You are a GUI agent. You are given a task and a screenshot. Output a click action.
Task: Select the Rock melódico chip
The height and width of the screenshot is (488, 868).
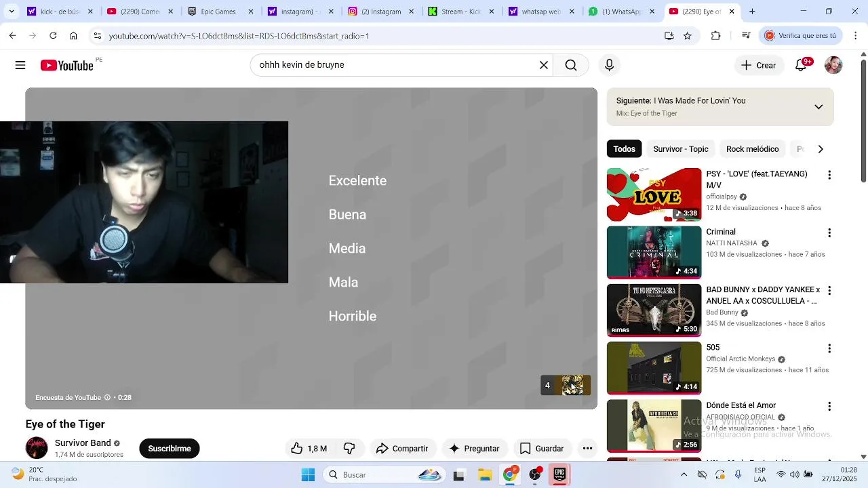click(753, 149)
